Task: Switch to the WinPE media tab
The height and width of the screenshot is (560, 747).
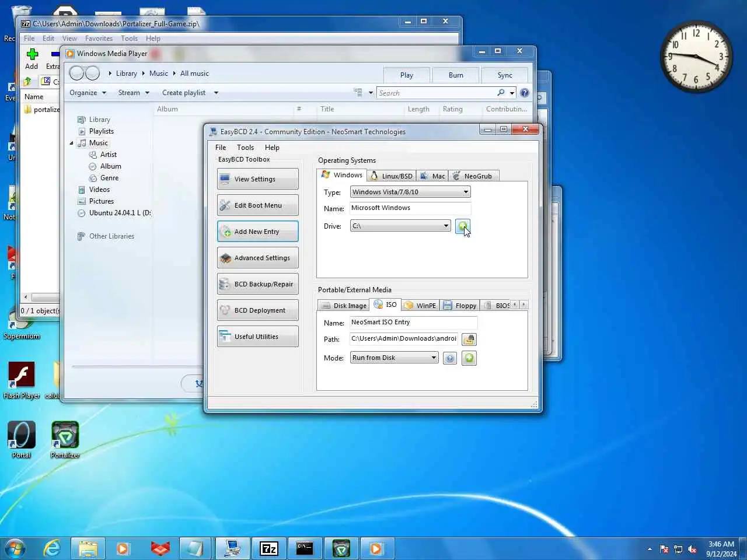Action: pos(420,305)
